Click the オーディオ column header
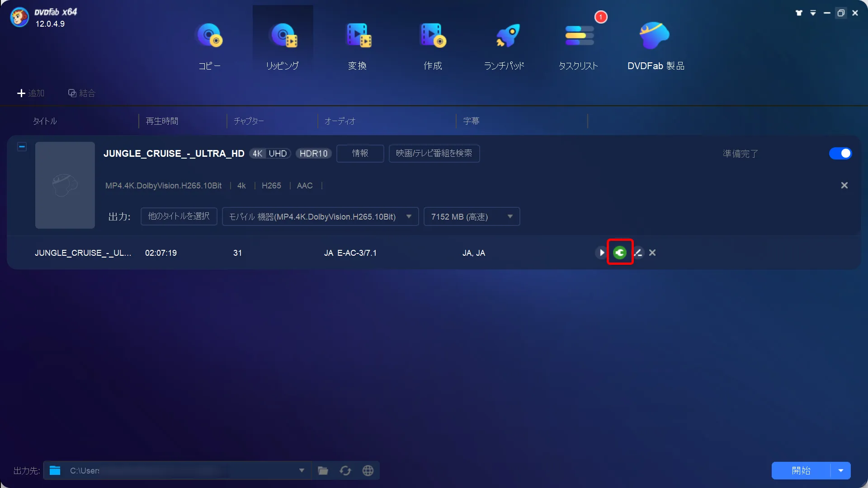Image resolution: width=868 pixels, height=488 pixels. pyautogui.click(x=340, y=121)
